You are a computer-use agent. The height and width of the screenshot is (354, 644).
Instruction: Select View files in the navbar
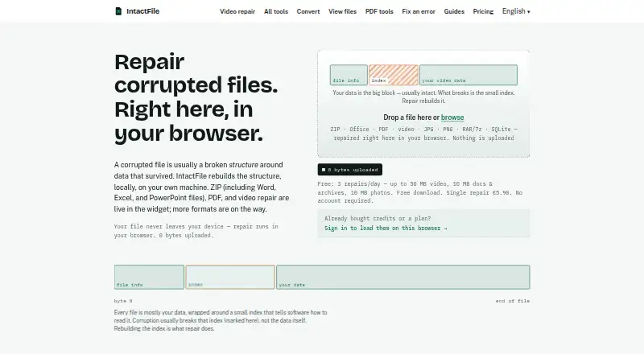tap(343, 11)
